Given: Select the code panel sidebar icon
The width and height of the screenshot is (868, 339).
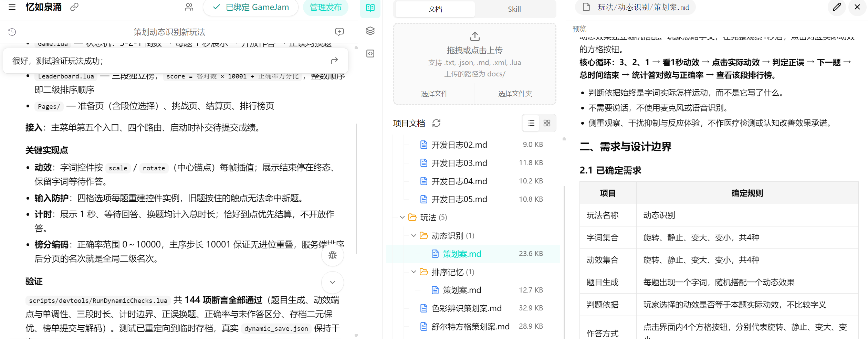Looking at the screenshot, I should click(x=370, y=53).
